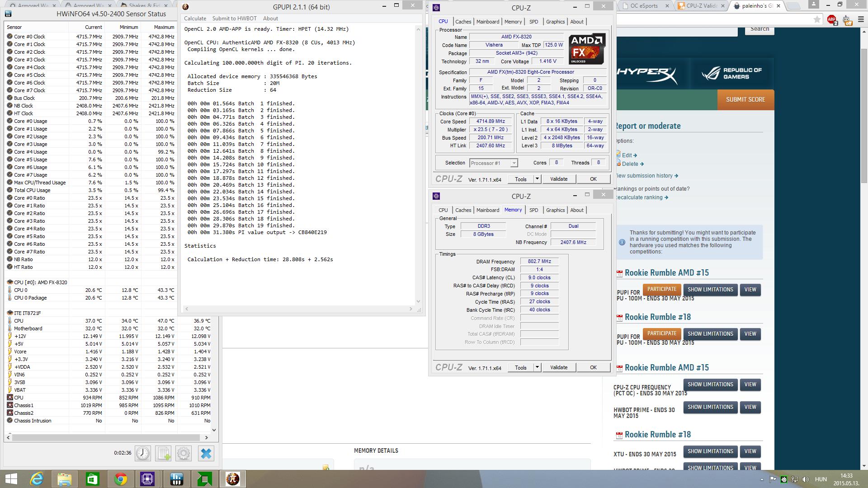Image resolution: width=868 pixels, height=488 pixels.
Task: Click OK button in lower CPU-Z window
Action: [593, 367]
